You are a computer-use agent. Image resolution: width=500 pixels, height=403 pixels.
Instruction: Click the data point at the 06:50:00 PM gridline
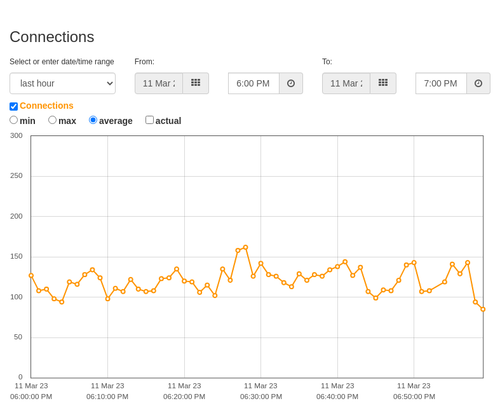(414, 263)
